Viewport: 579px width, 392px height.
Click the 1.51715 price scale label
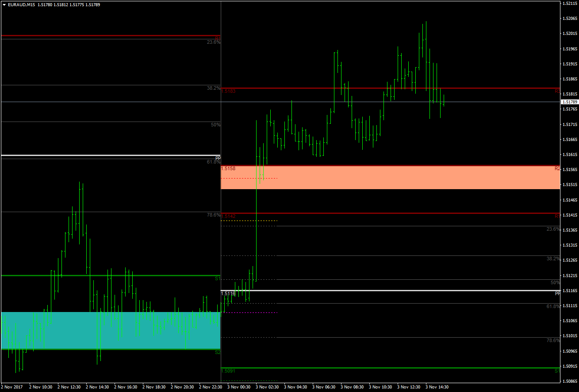click(x=570, y=125)
